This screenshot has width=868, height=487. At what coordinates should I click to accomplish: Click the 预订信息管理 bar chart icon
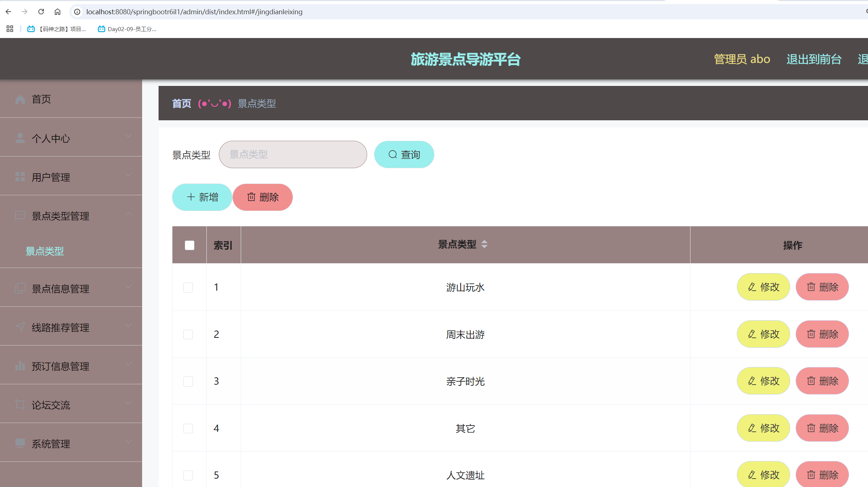[x=20, y=366]
